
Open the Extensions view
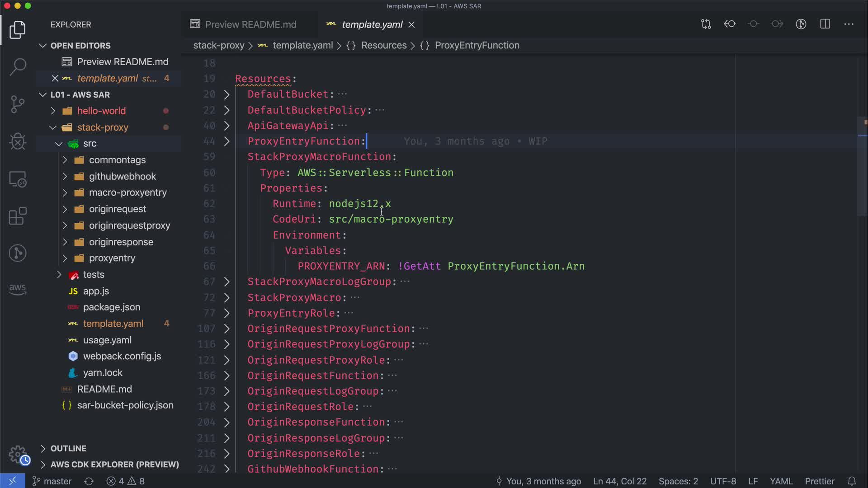coord(18,216)
